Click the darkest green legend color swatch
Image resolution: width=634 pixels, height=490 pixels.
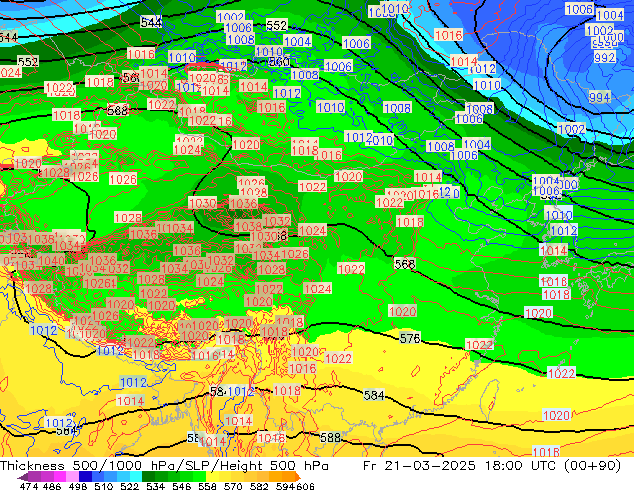pos(148,477)
